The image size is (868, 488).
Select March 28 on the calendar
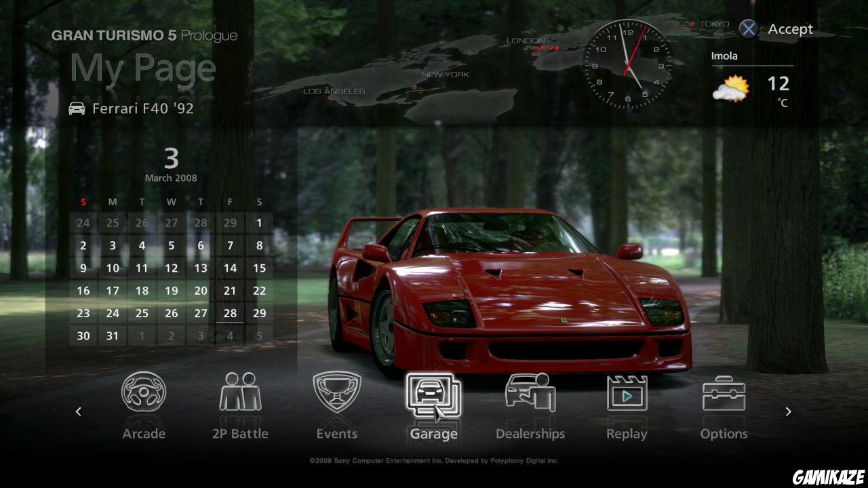point(230,313)
